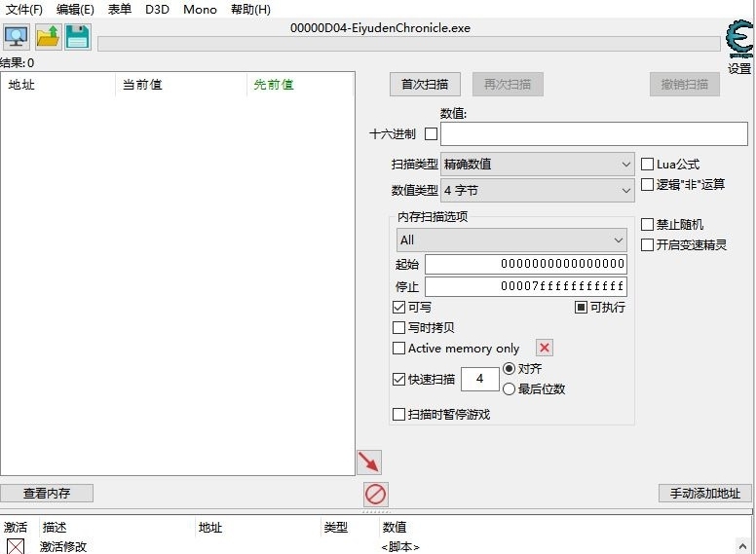Enable the 十六进制 hexadecimal checkbox
The width and height of the screenshot is (756, 554).
click(431, 133)
